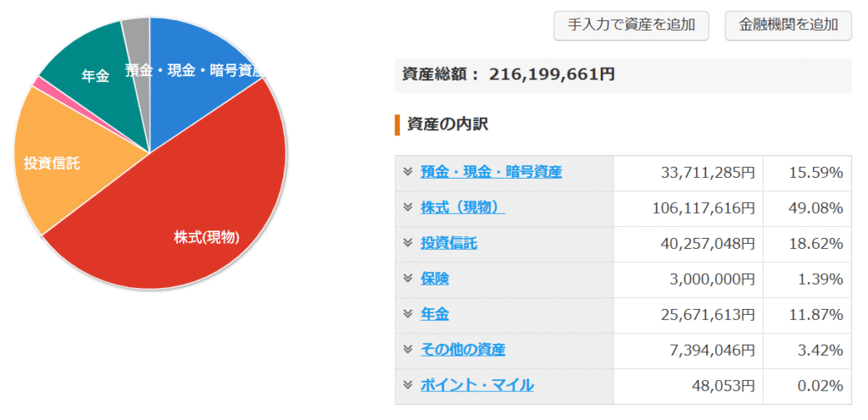868x420 pixels.
Task: Open the ポイント・マイル link
Action: click(477, 384)
